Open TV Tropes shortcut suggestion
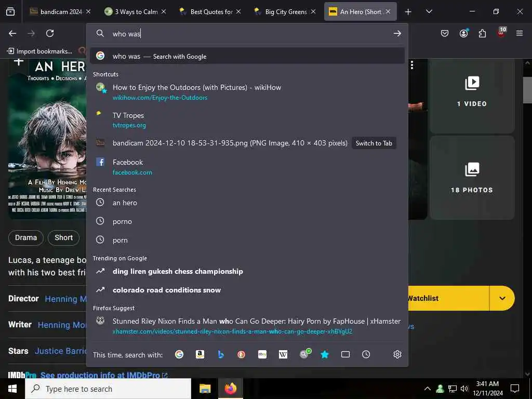Screen dimensions: 532x399 (247, 120)
